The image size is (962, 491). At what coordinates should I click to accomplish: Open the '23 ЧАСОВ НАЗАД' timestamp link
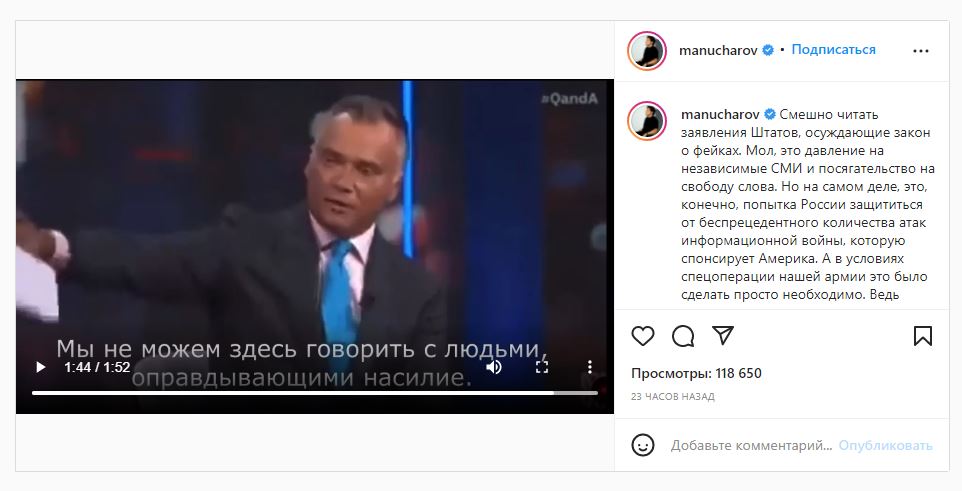tap(672, 397)
